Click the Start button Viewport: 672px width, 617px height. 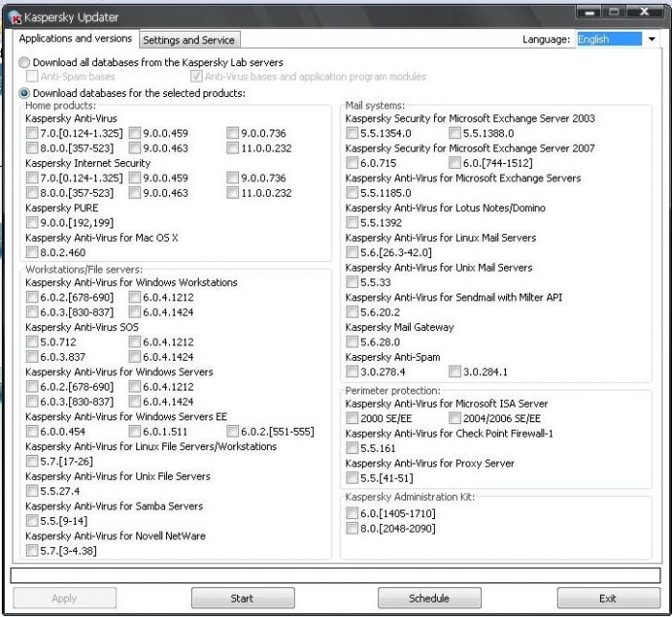[243, 598]
